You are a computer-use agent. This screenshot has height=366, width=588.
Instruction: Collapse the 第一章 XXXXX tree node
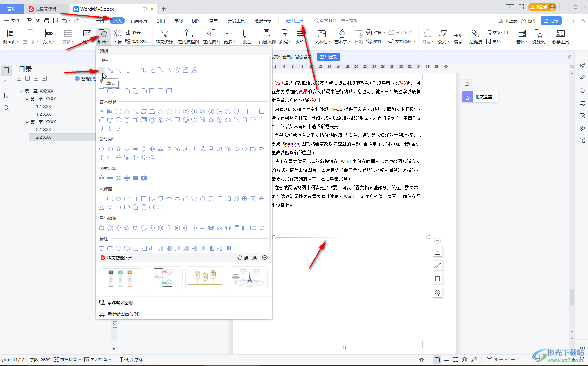[x=21, y=91]
